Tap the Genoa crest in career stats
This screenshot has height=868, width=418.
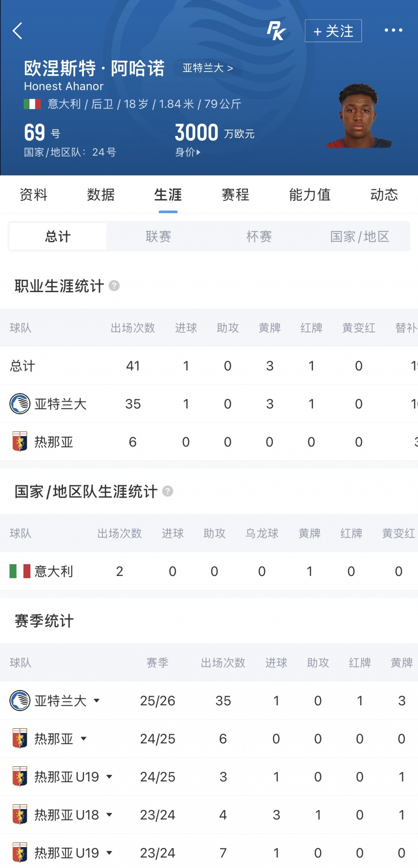[x=20, y=442]
